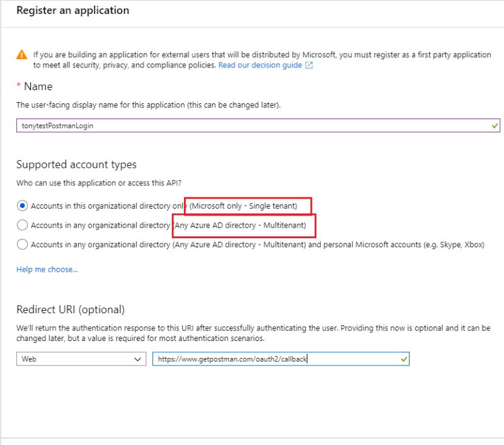Open "Read our decision guide" link
The width and height of the screenshot is (504, 445).
click(259, 65)
